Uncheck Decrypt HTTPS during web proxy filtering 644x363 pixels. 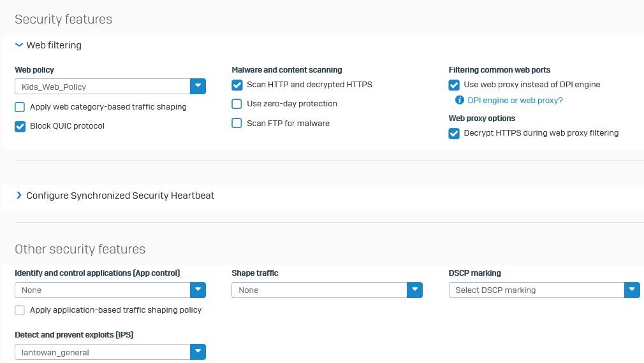[x=454, y=133]
